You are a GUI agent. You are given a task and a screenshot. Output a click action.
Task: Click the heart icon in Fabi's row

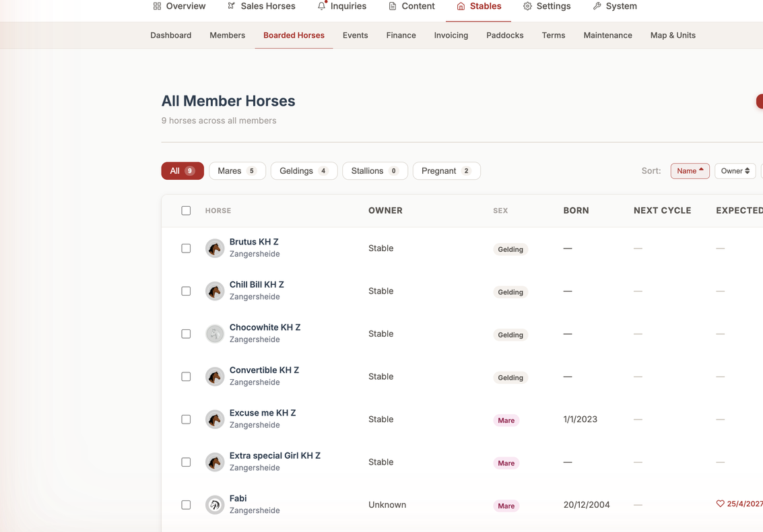point(720,504)
